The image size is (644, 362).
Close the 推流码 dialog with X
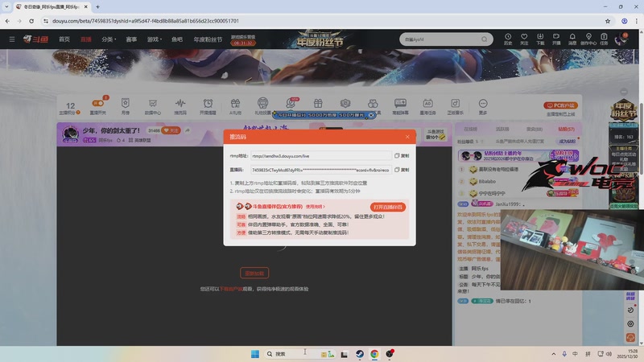point(407,137)
